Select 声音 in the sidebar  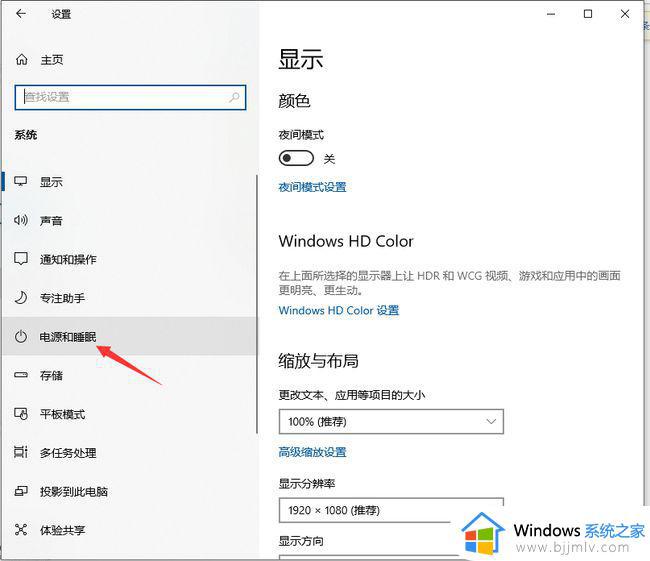(129, 220)
